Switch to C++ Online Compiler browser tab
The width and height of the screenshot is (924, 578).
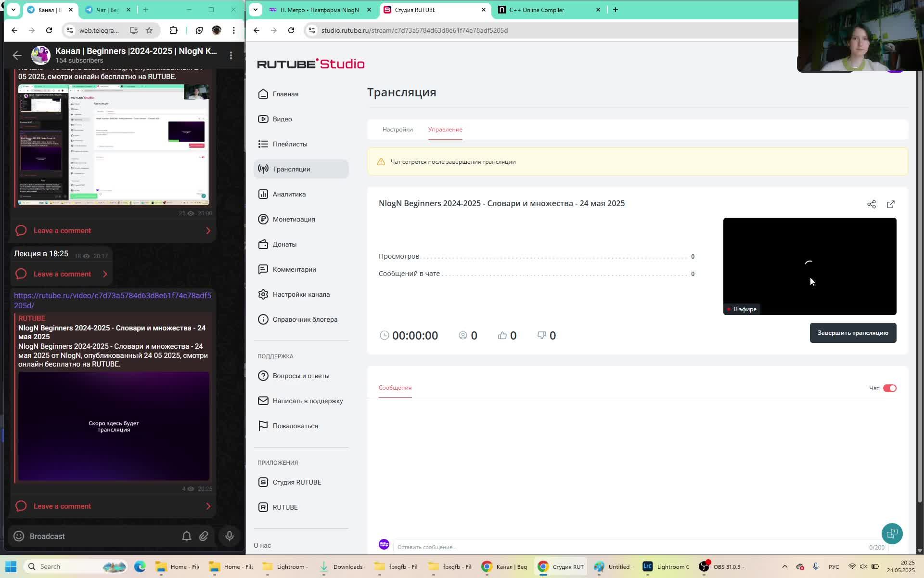[x=537, y=10]
